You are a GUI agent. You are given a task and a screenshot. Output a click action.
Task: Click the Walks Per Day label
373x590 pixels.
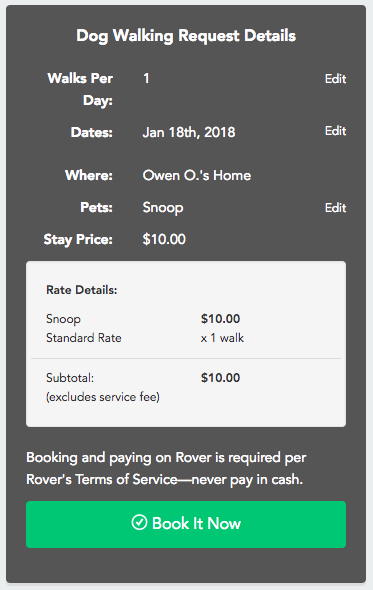tap(80, 89)
